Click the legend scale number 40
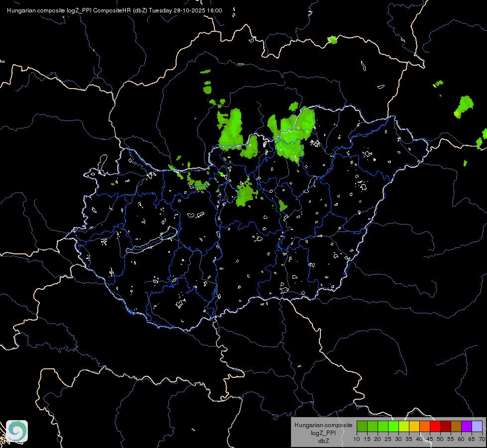 tap(419, 440)
